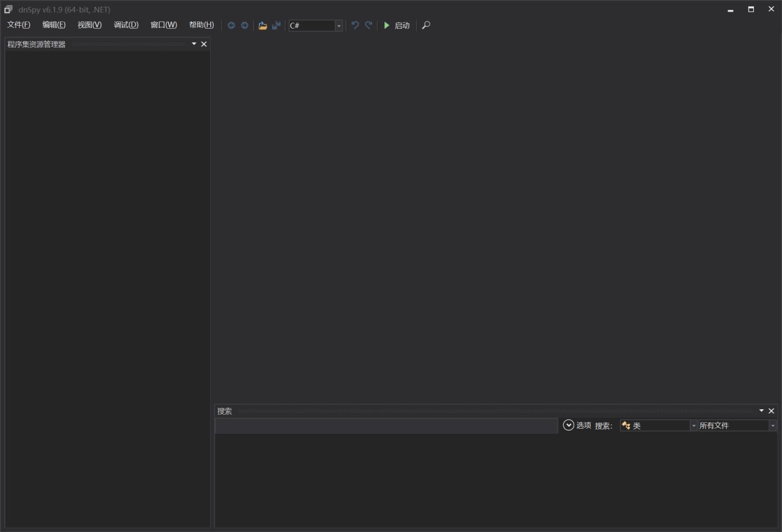Open the 编辑(E) menu
This screenshot has width=782, height=532.
(54, 25)
